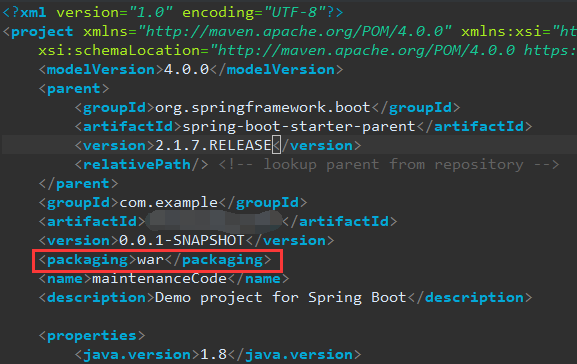This screenshot has height=364, width=577.
Task: Click the relativePath tag
Action: click(x=142, y=165)
